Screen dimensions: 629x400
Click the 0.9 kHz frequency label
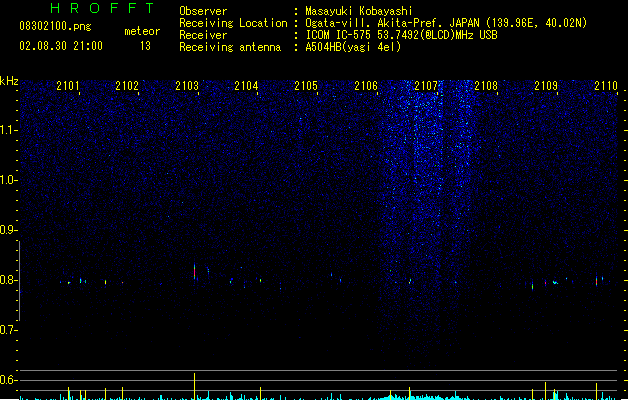[8, 230]
